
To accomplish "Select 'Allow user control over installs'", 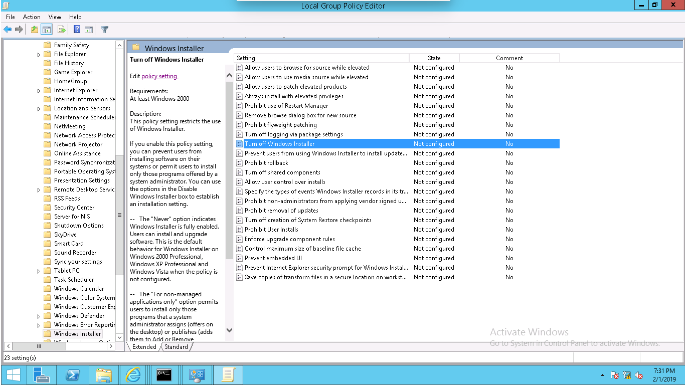I will [285, 182].
